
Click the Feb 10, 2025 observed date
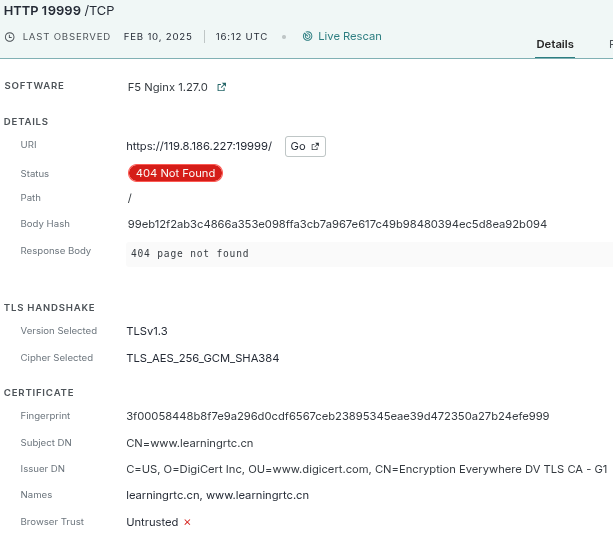(159, 37)
